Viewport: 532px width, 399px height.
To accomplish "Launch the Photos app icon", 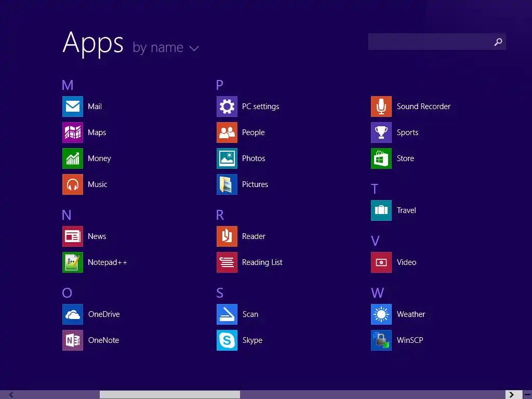I will pos(227,158).
